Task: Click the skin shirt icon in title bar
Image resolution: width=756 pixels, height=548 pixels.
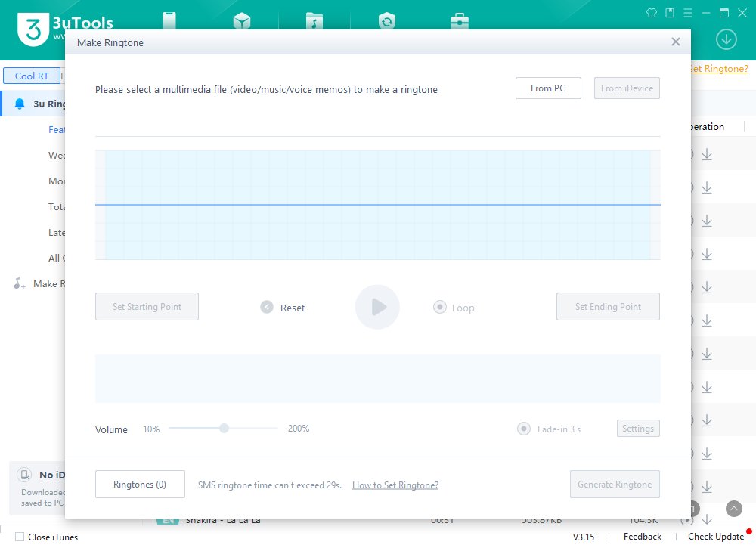Action: [x=652, y=13]
